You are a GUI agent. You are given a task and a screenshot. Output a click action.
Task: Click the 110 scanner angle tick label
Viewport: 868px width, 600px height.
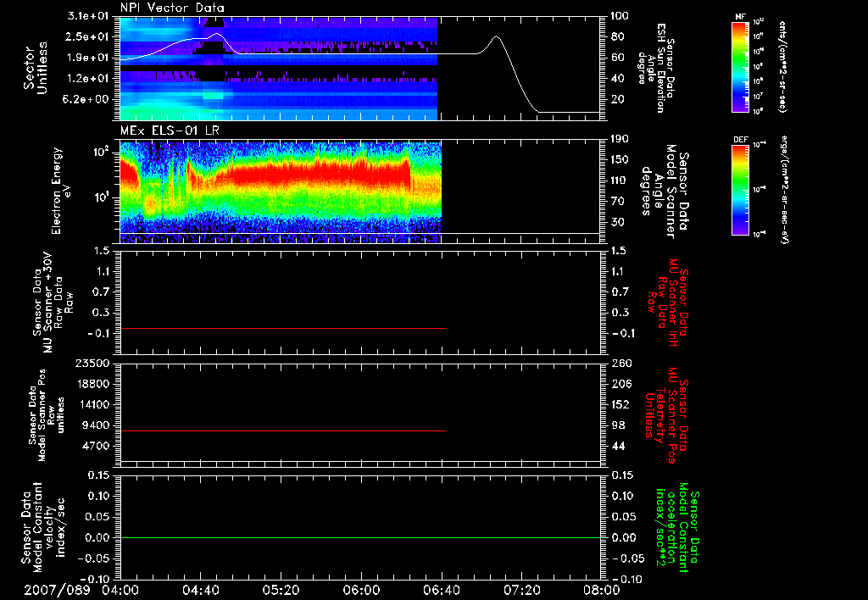[x=620, y=181]
